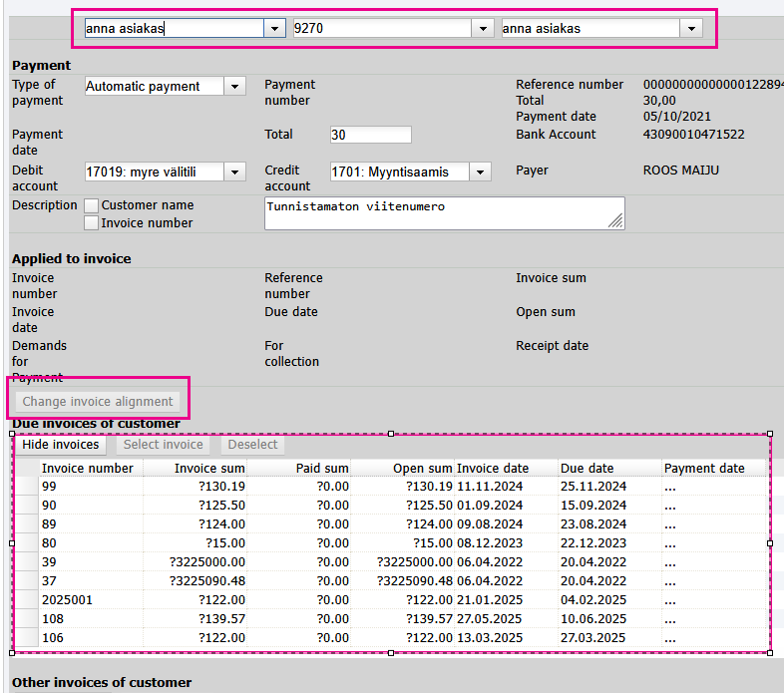
Task: Select invoice number 89 cell
Action: tap(91, 524)
